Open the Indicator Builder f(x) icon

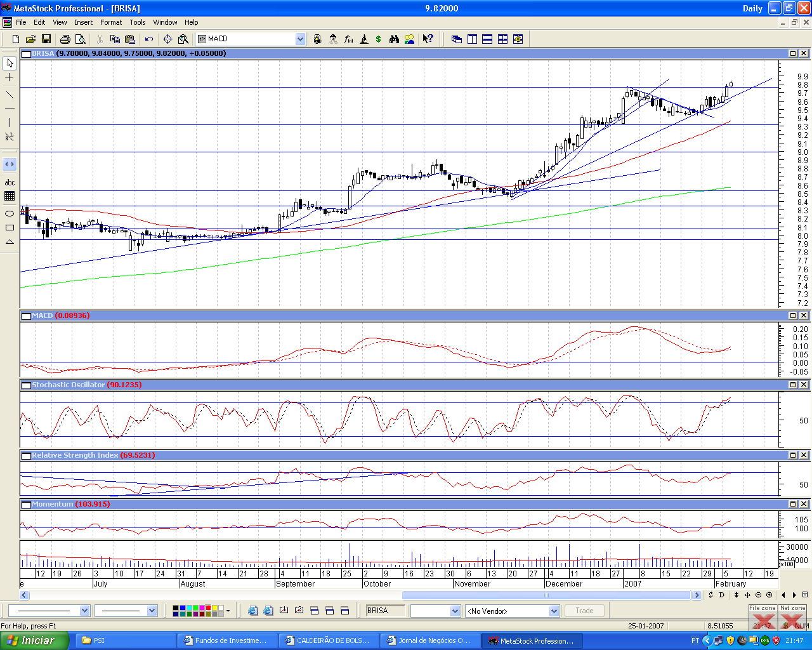[348, 39]
